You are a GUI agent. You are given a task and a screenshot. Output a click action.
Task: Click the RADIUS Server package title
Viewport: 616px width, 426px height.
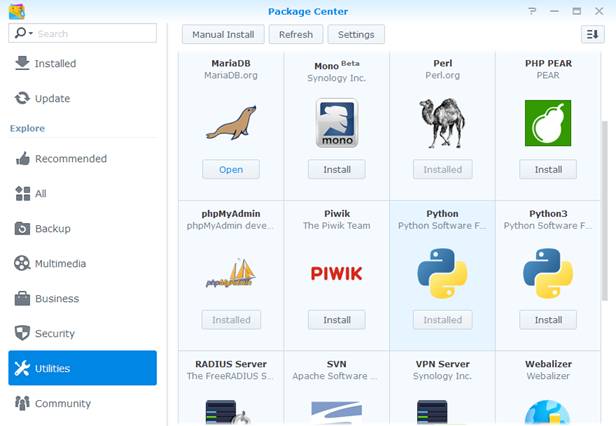[x=231, y=364]
